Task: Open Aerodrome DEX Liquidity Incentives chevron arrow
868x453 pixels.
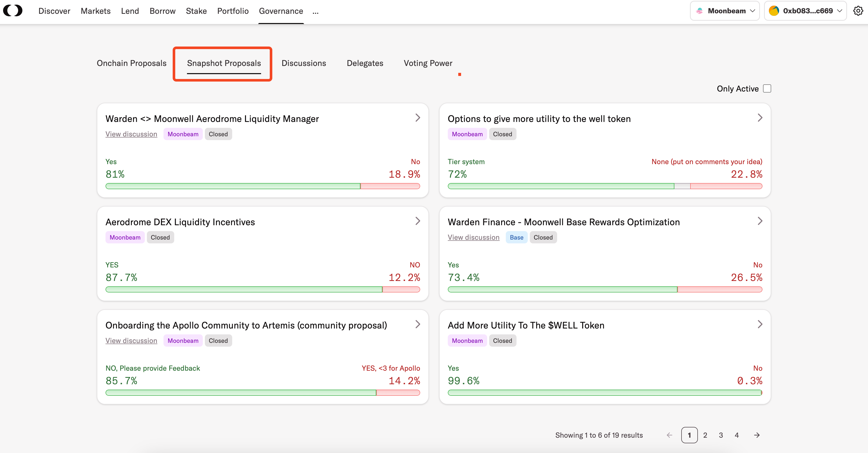Action: pyautogui.click(x=417, y=221)
